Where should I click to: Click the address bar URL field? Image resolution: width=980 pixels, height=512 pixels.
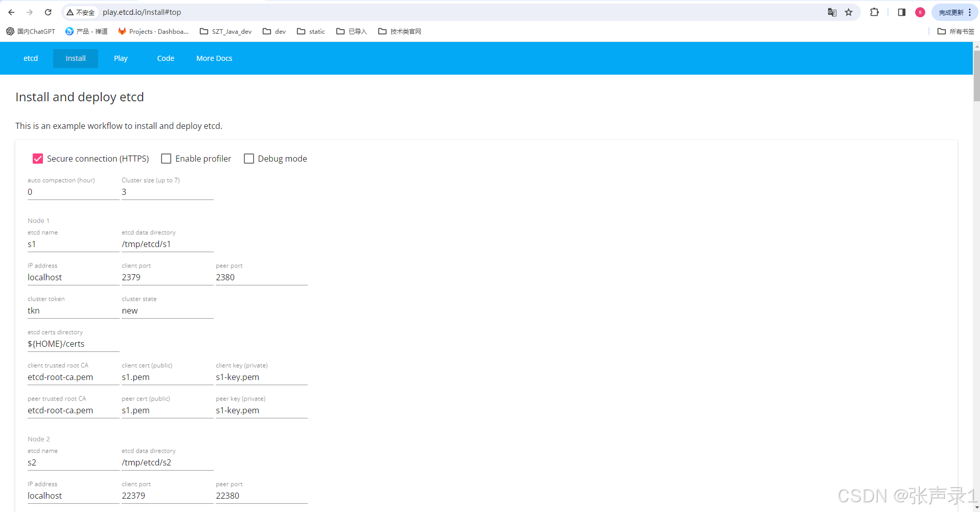point(460,12)
